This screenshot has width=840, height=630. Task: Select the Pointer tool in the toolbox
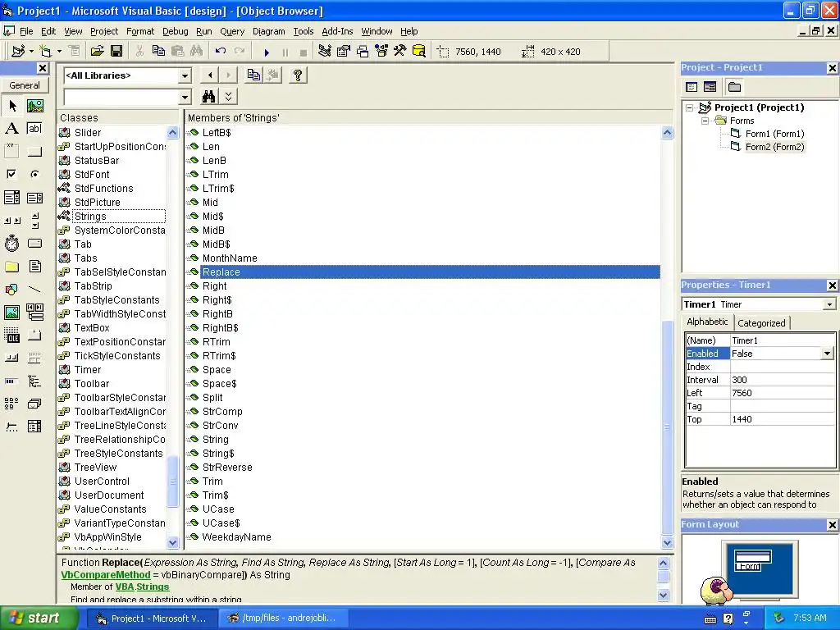click(12, 106)
